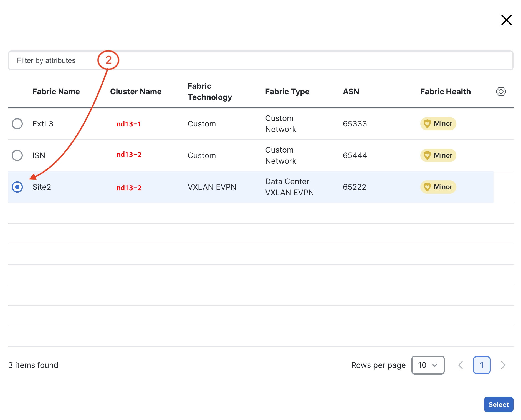521x420 pixels.
Task: Click the Minor health shield for Site2
Action: coord(427,187)
